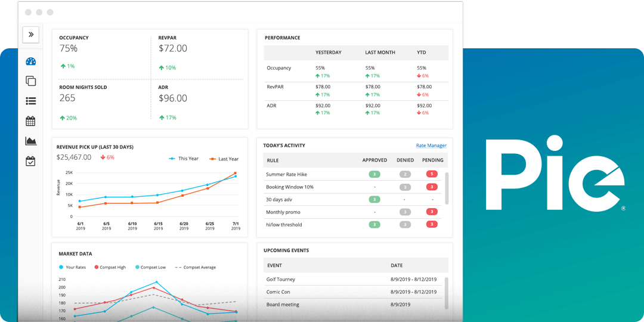Viewport: 644px width, 322px height.
Task: Click denied badge for Summer Rate Hike
Action: 405,174
